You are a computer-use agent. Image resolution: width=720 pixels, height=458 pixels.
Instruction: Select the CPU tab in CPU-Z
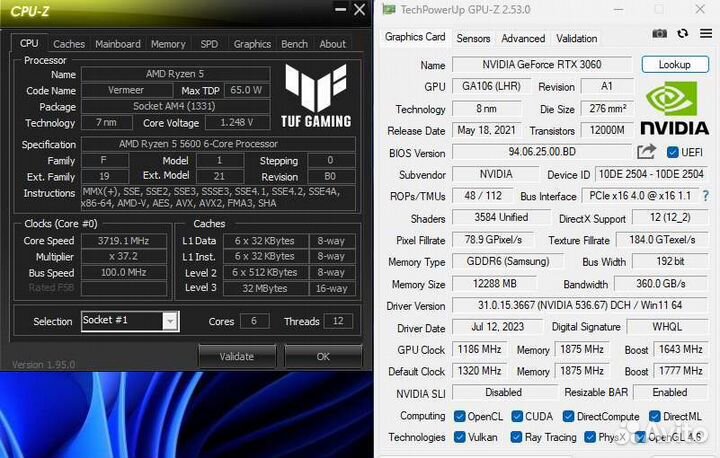(x=29, y=43)
